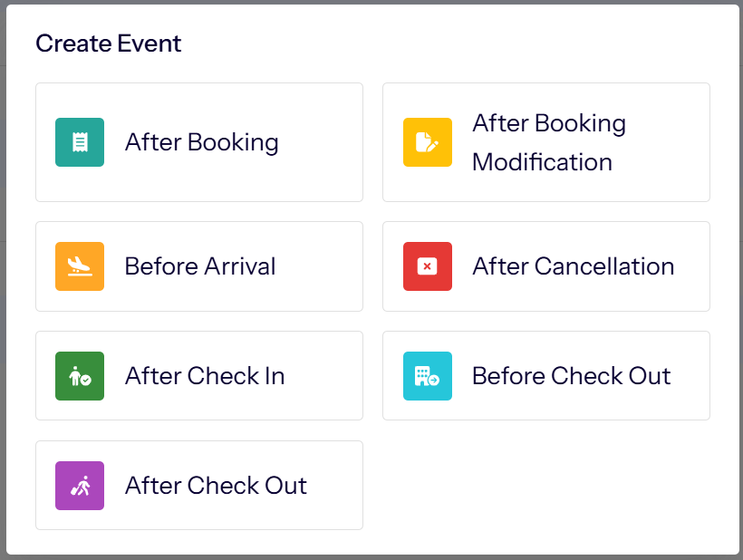Click the Create Event dialog heading
The height and width of the screenshot is (560, 743).
click(109, 43)
